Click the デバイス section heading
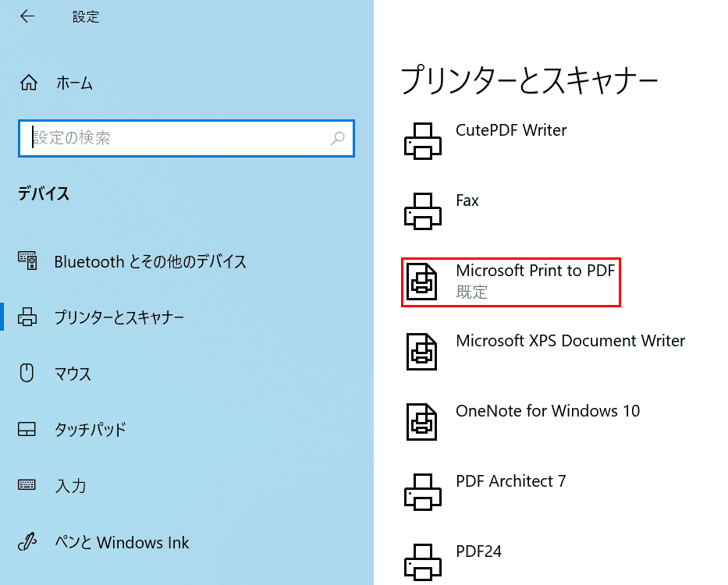This screenshot has width=728, height=585. point(44,193)
